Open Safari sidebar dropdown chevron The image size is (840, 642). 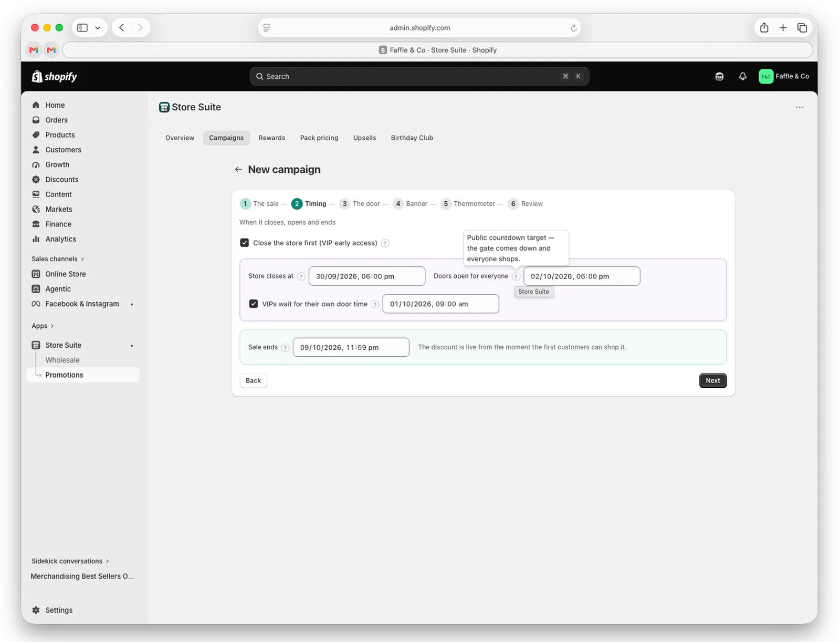tap(98, 28)
